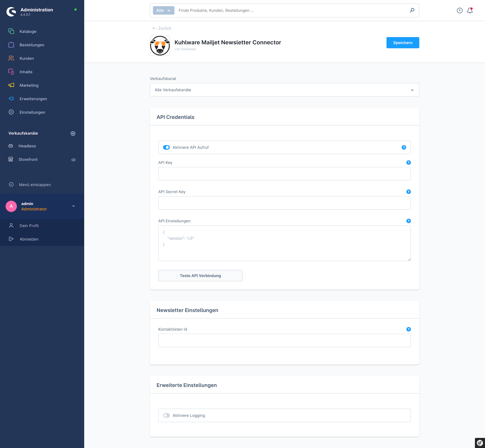The image size is (485, 448).
Task: Open the Symfony debug toolbar icon
Action: (x=480, y=443)
